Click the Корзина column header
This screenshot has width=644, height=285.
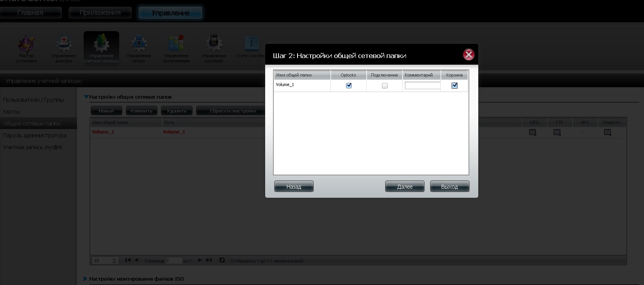coord(455,75)
